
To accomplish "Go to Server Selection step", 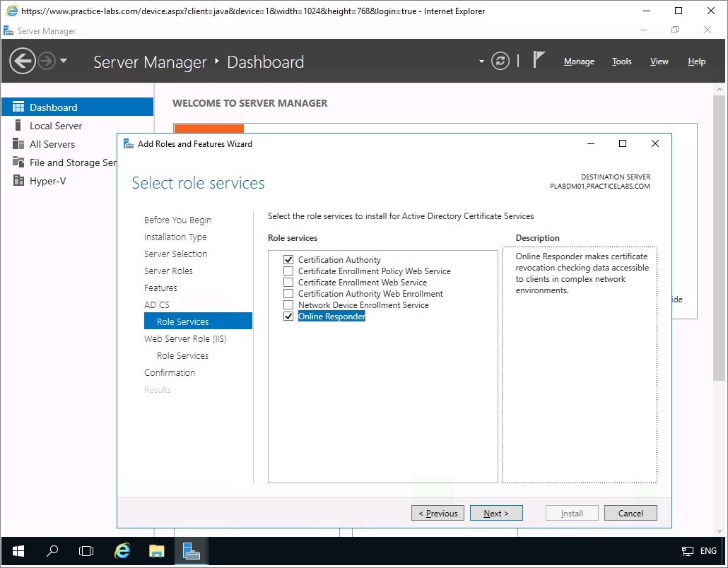I will [175, 254].
